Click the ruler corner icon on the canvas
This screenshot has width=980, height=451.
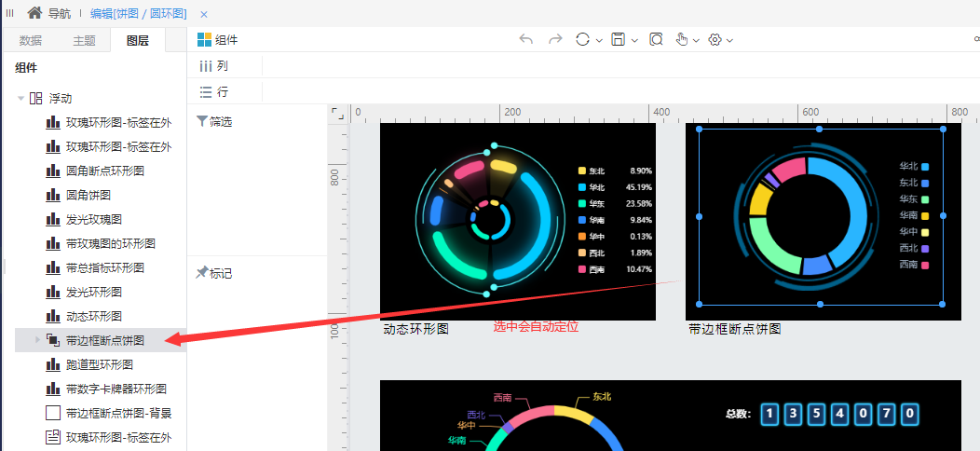click(x=337, y=114)
